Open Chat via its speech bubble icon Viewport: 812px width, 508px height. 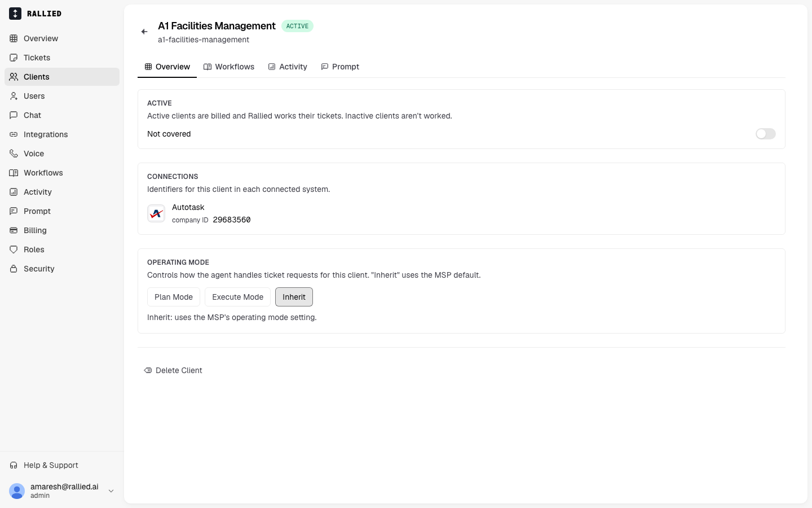point(14,115)
